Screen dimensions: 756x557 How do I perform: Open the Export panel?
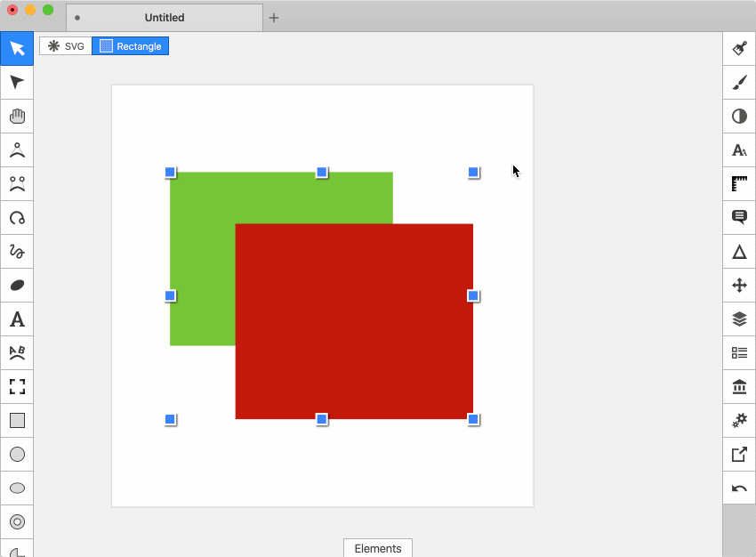tap(739, 454)
